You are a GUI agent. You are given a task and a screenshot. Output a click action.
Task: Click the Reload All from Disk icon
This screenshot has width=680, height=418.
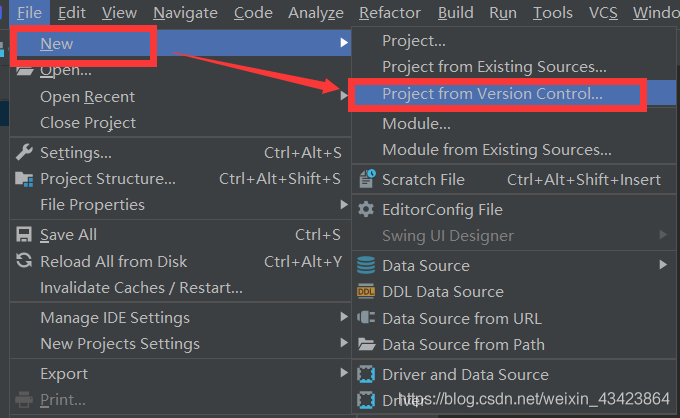pyautogui.click(x=23, y=261)
